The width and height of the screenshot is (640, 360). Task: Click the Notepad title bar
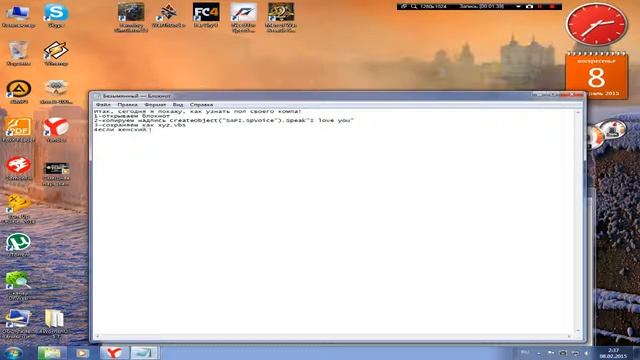tap(310, 96)
